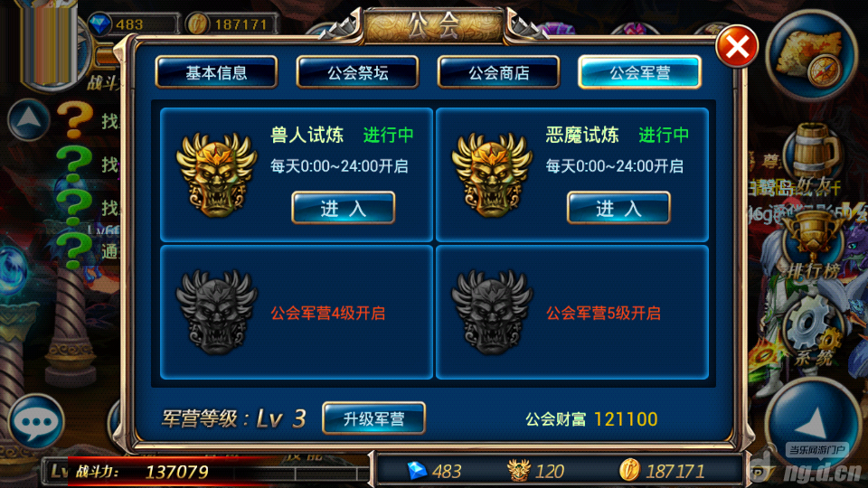Image resolution: width=868 pixels, height=488 pixels.
Task: Switch to the 基本信息 tab
Action: (216, 72)
